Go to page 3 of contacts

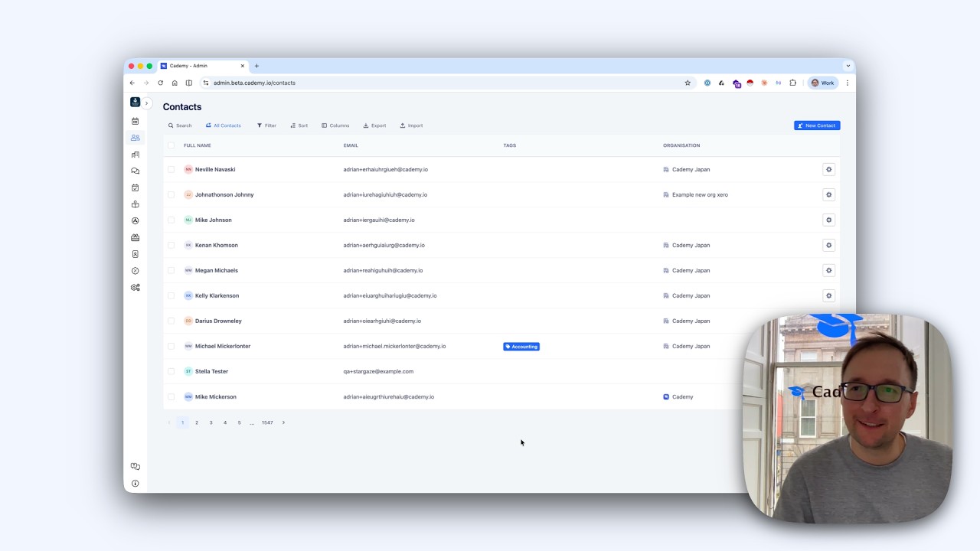[211, 422]
